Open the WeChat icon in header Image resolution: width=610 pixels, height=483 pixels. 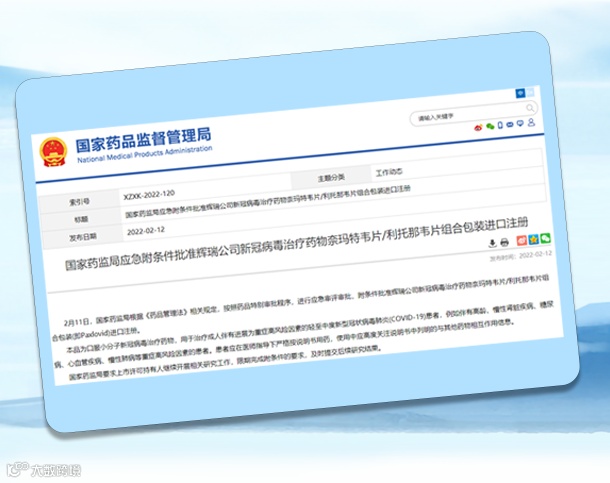tap(490, 126)
